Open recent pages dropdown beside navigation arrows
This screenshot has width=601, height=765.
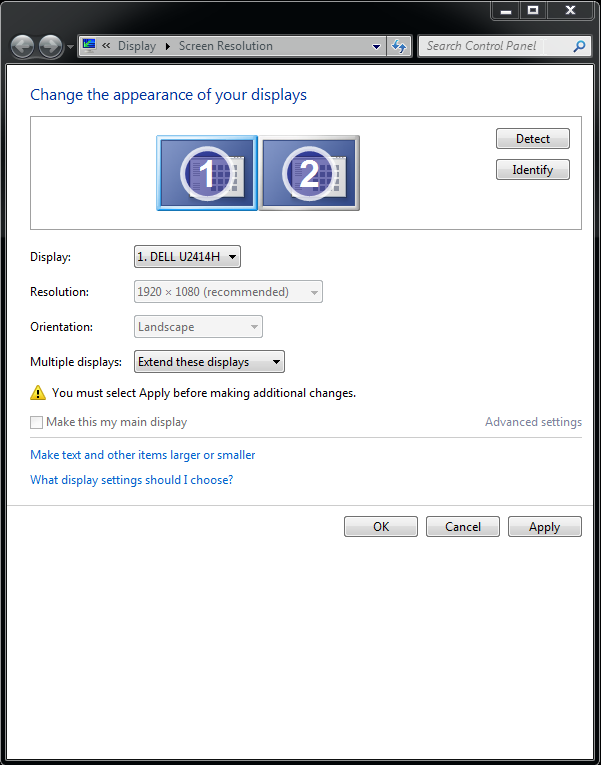click(70, 47)
